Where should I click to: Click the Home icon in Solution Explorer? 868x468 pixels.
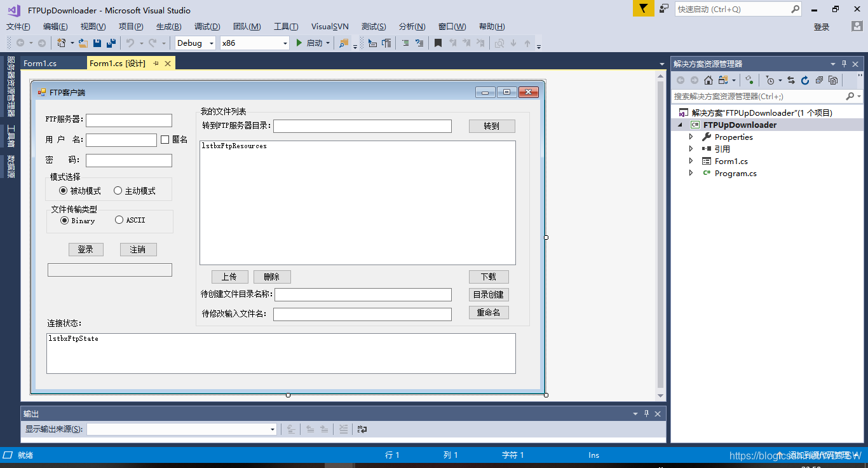click(709, 80)
